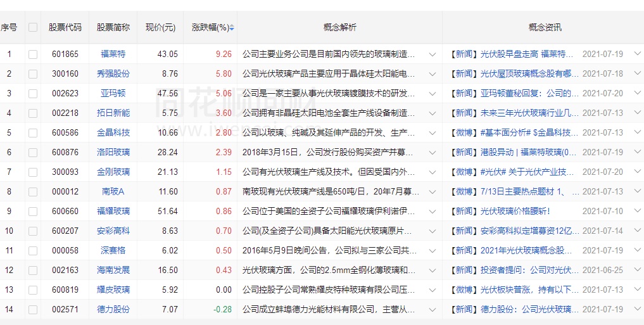This screenshot has height=325, width=644.
Task: Expand concept analysis for 南玻A row
Action: point(432,191)
